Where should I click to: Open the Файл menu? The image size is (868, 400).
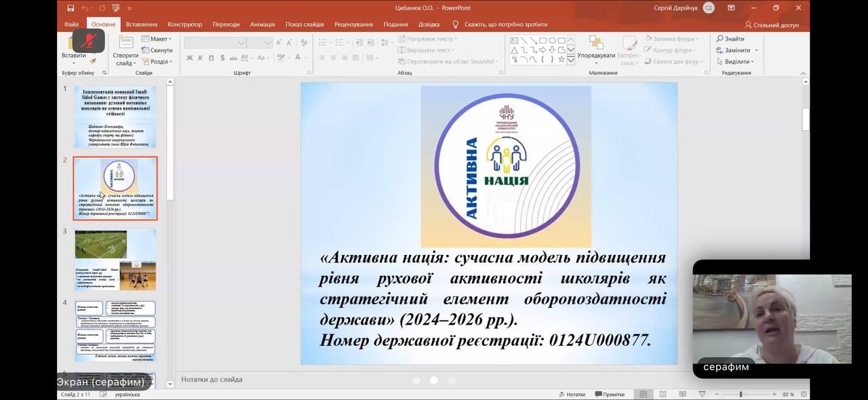click(71, 24)
